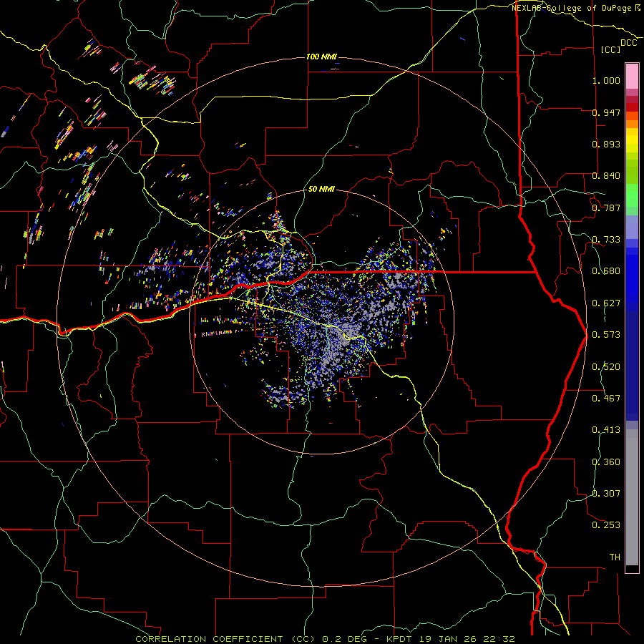
Task: Select the 0.467 scale value
Action: click(606, 399)
